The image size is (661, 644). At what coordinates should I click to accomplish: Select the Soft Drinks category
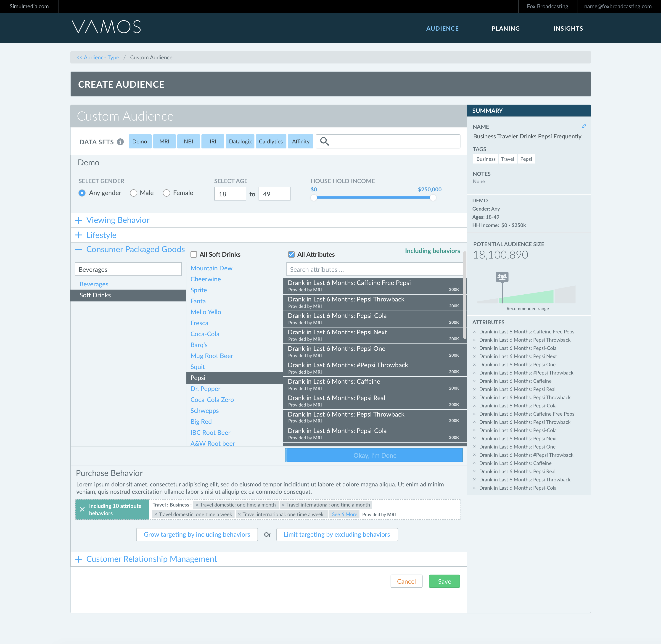point(128,295)
